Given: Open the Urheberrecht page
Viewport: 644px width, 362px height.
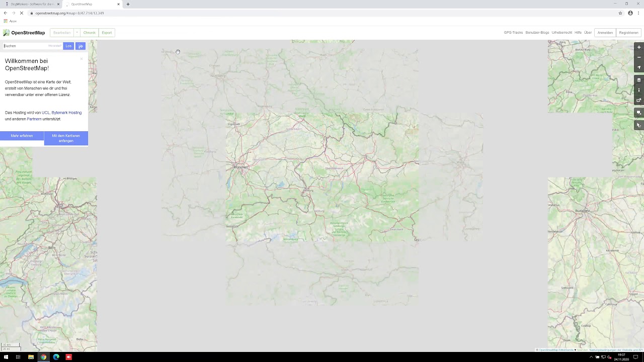Looking at the screenshot, I should [x=561, y=33].
